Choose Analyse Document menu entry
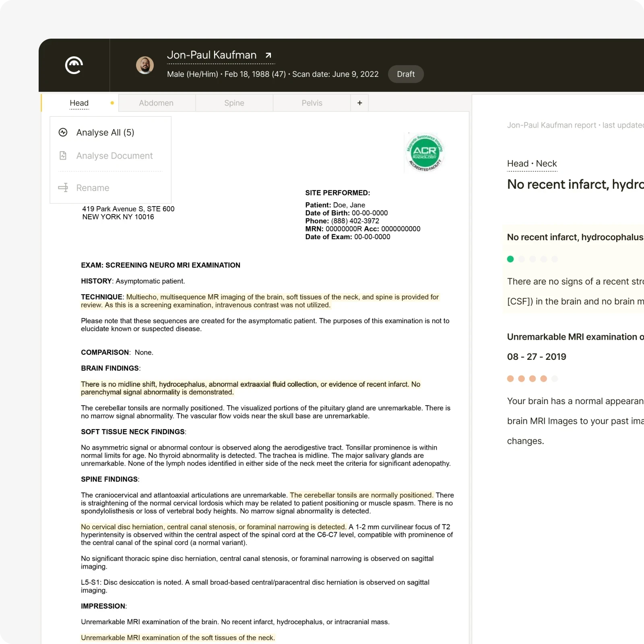This screenshot has width=644, height=644. (x=110, y=156)
